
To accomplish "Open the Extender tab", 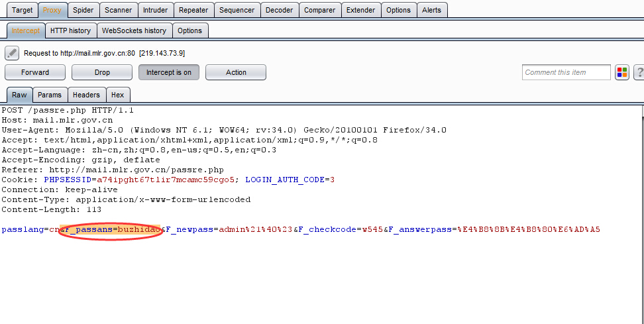I will pyautogui.click(x=360, y=10).
